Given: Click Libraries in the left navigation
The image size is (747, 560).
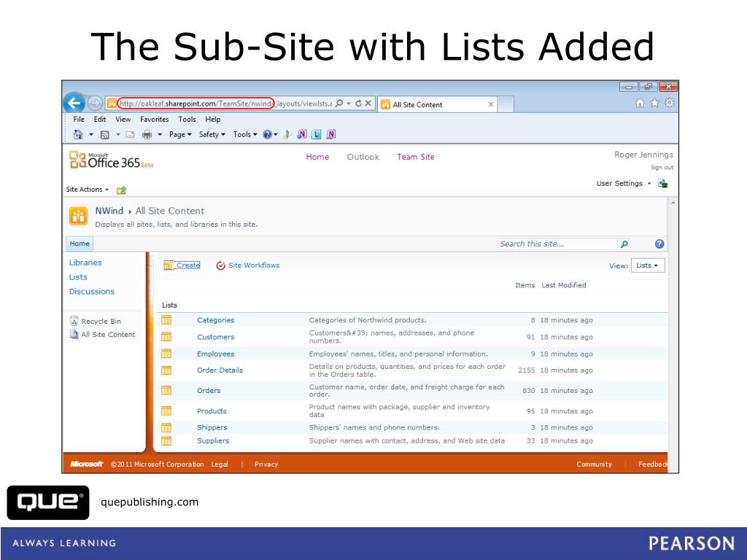Looking at the screenshot, I should pos(85,262).
